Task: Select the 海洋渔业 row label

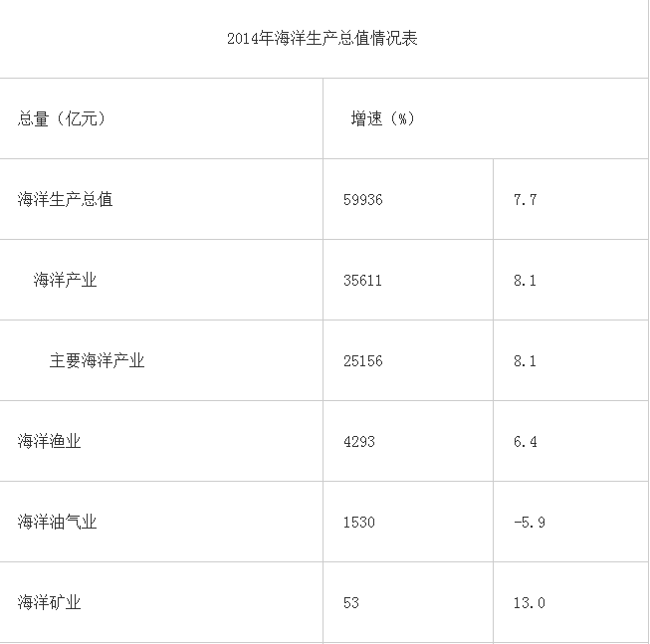Action: tap(50, 441)
